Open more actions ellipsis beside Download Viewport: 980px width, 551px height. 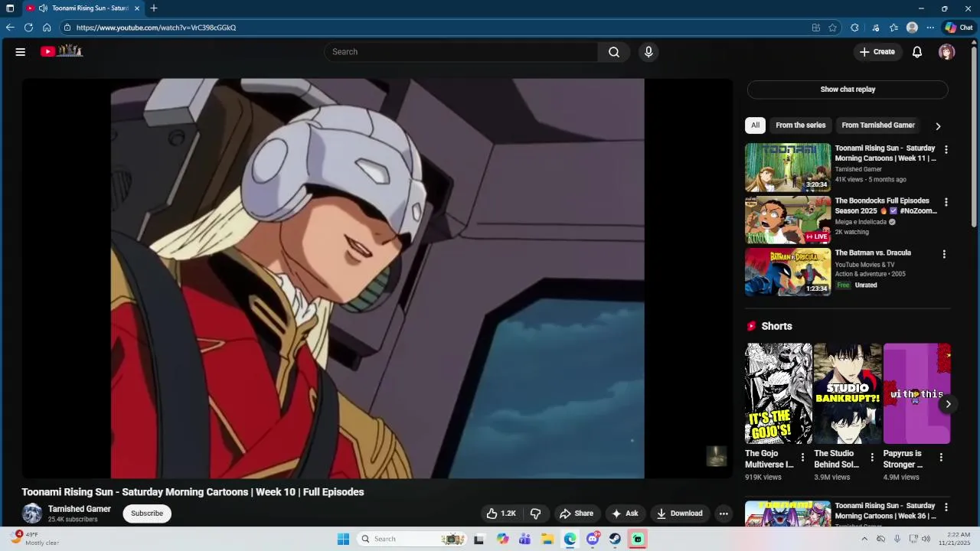724,514
